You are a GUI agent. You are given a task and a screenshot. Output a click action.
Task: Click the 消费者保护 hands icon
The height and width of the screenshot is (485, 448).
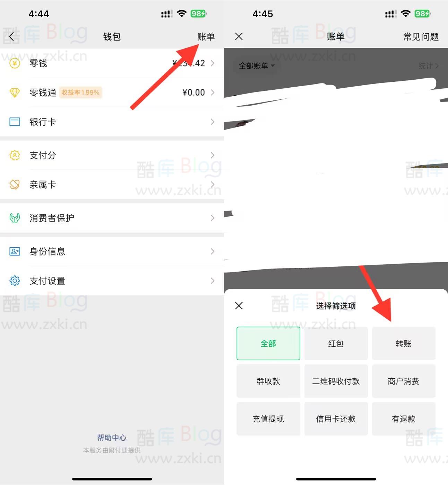pyautogui.click(x=15, y=218)
